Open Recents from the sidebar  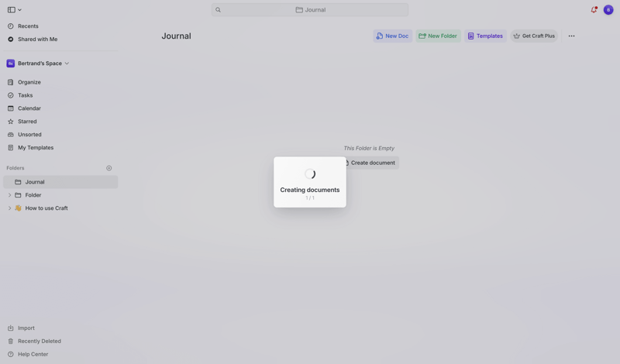tap(28, 26)
